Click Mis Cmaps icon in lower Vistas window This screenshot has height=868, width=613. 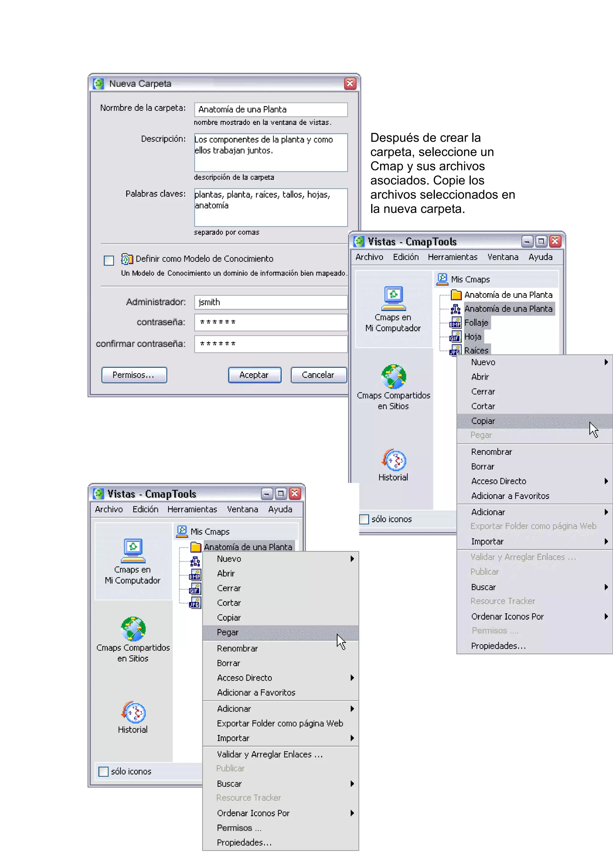(x=182, y=531)
